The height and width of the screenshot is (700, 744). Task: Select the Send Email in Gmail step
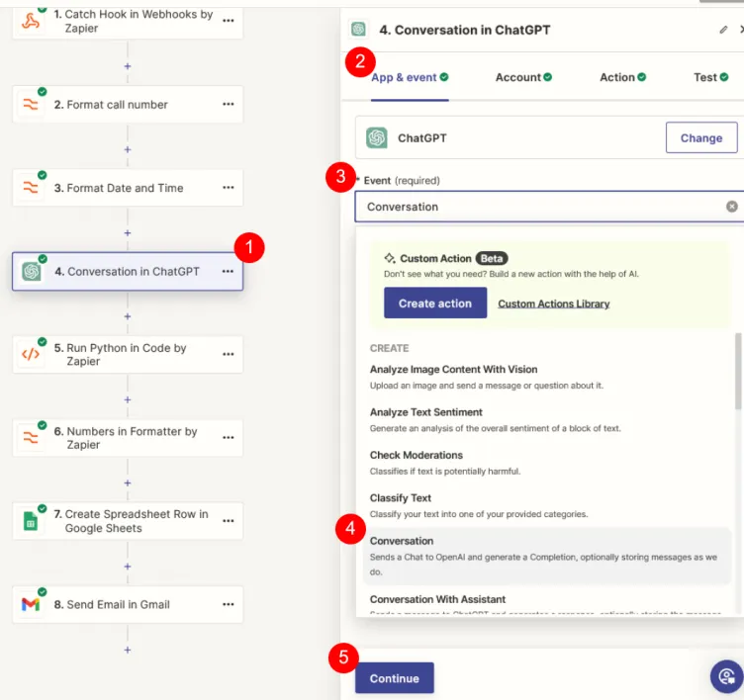pos(128,604)
